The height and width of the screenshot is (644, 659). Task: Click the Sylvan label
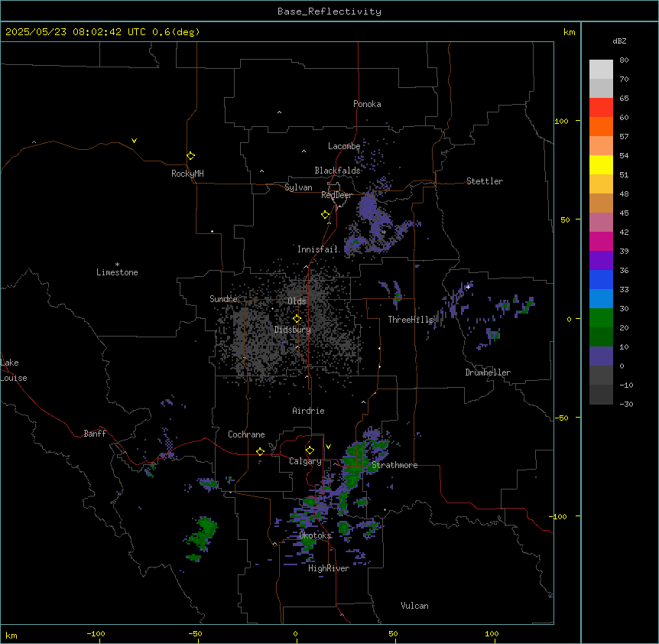tap(298, 187)
